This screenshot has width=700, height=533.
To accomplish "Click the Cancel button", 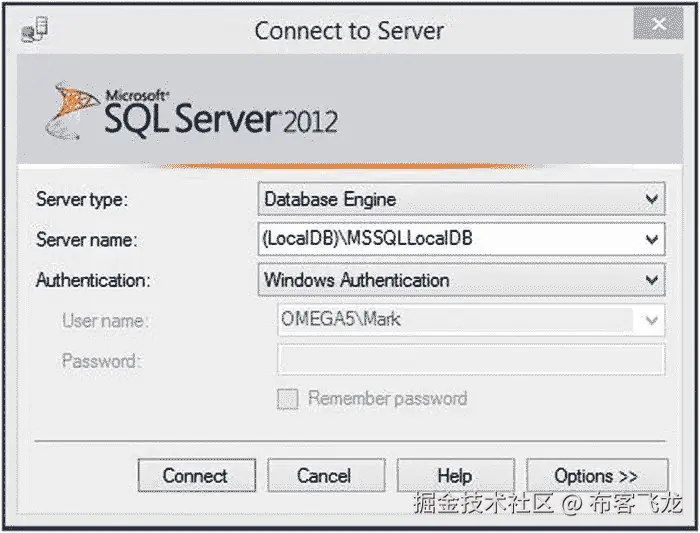I will click(326, 475).
